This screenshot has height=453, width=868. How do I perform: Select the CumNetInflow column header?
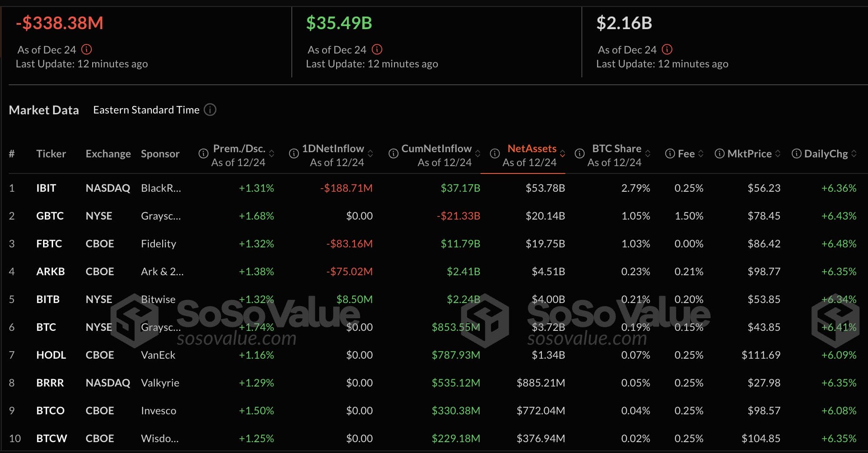(436, 149)
